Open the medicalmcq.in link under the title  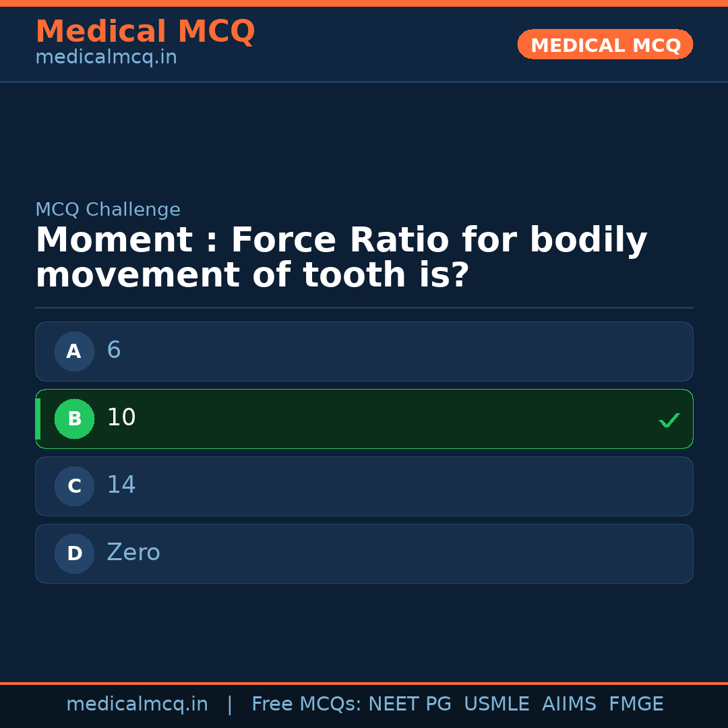106,58
